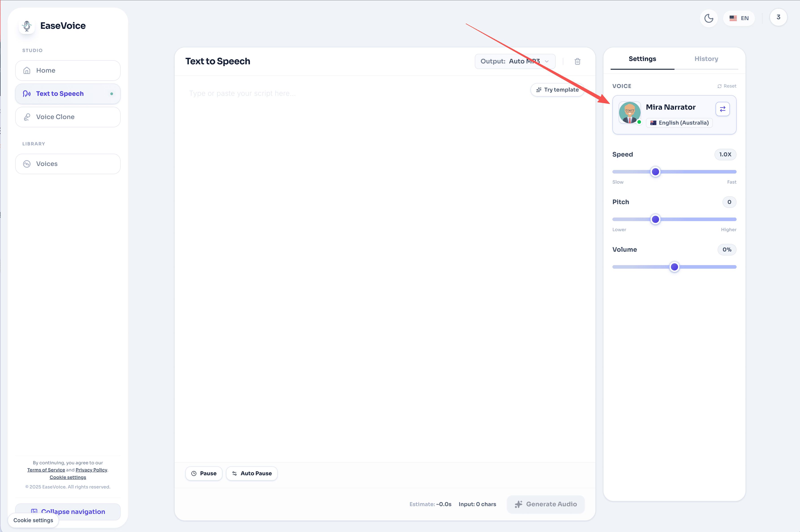
Task: Toggle the Auto Pause option
Action: click(x=251, y=473)
